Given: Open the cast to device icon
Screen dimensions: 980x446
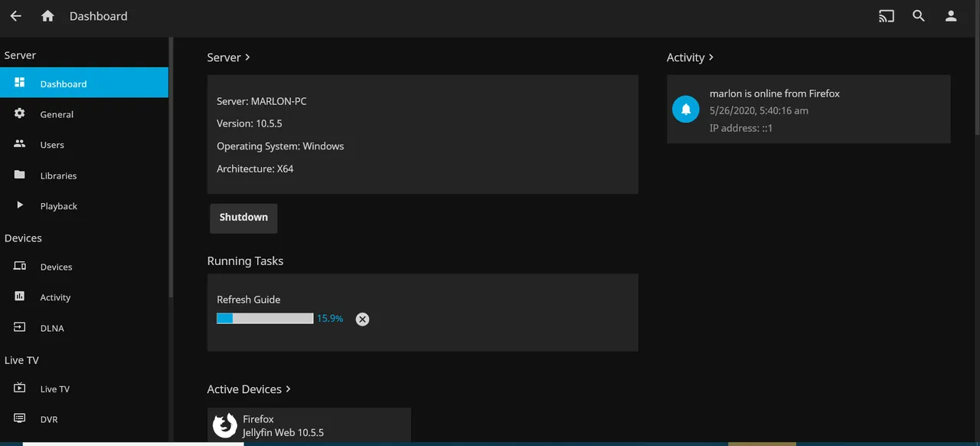Looking at the screenshot, I should tap(887, 16).
